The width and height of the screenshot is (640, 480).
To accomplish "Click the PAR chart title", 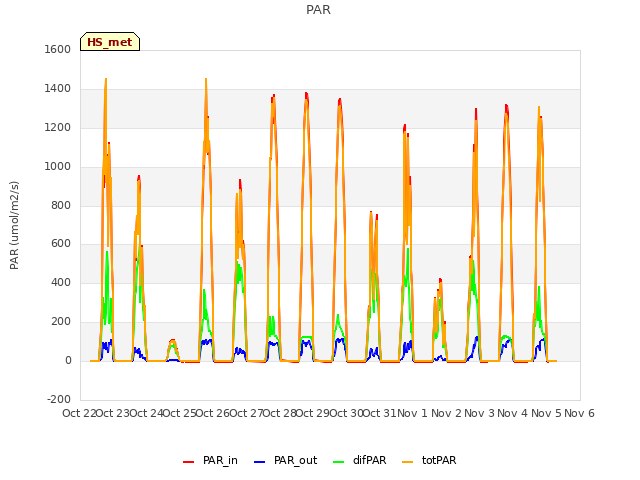I will point(318,10).
